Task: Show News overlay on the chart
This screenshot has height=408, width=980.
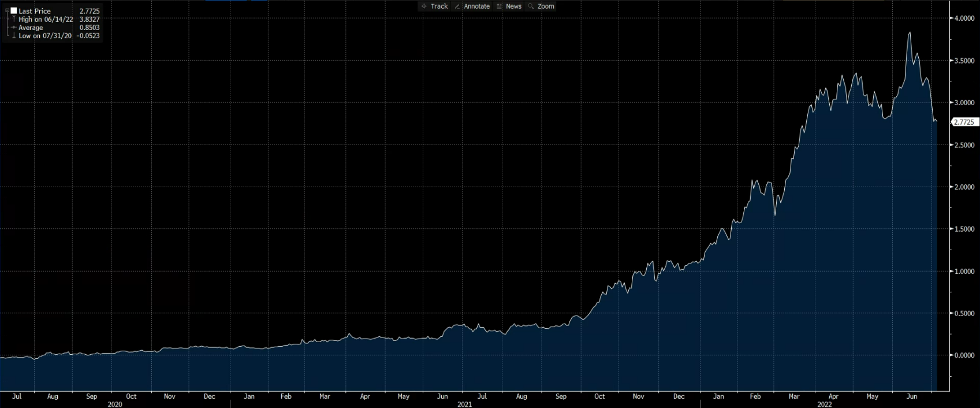Action: click(509, 6)
